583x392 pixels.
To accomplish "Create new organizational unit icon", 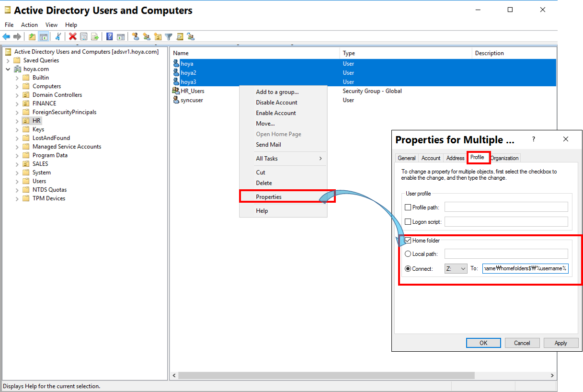I will [158, 36].
